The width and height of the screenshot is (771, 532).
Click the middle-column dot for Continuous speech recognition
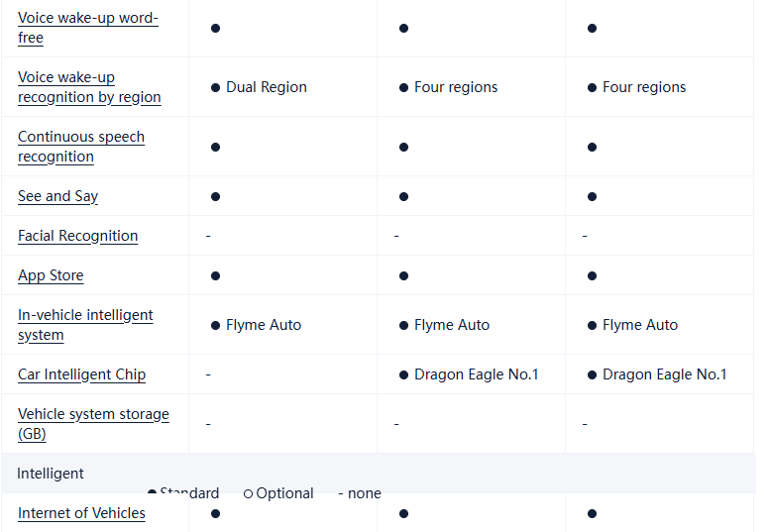tap(403, 147)
